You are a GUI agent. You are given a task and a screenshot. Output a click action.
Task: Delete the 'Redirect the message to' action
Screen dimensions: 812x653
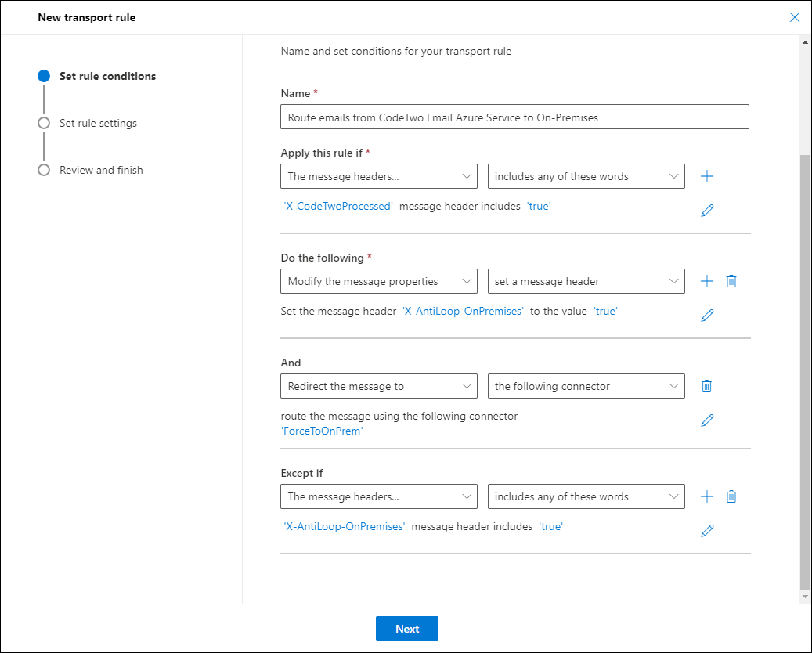[706, 386]
